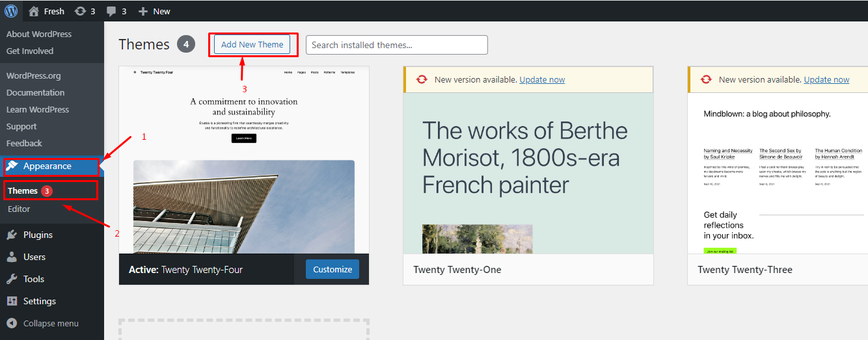The height and width of the screenshot is (340, 868).
Task: Open the comments bubble icon
Action: tap(112, 11)
